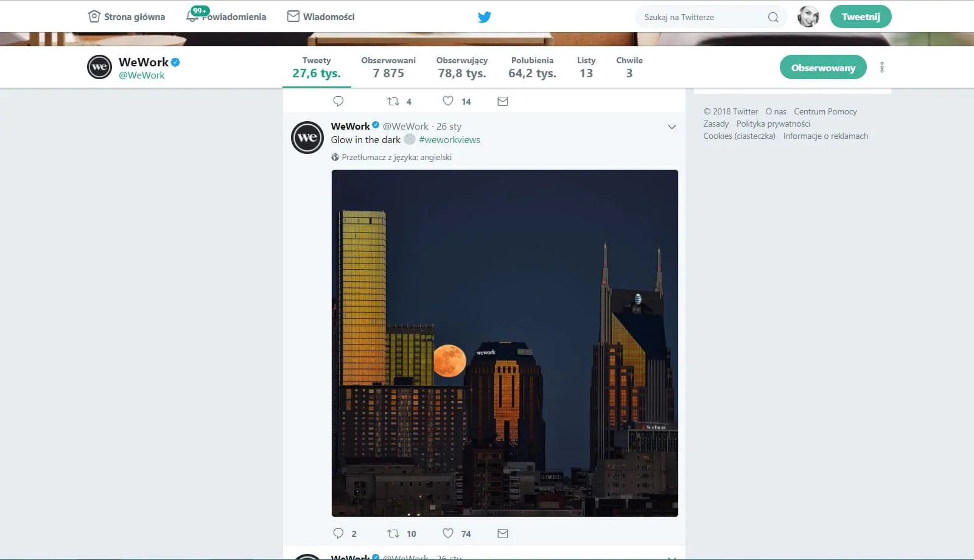
Task: Reply to the Glow in the dark tweet
Action: [338, 533]
